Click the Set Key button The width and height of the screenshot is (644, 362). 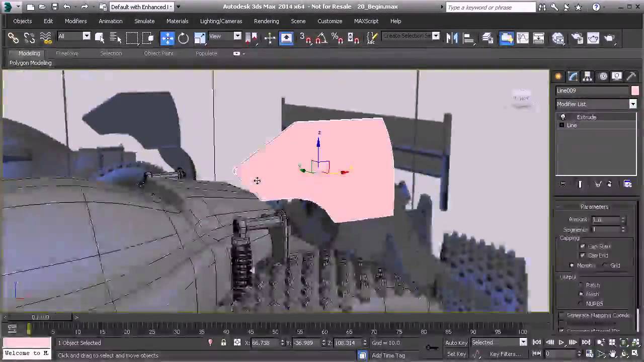pyautogui.click(x=456, y=354)
